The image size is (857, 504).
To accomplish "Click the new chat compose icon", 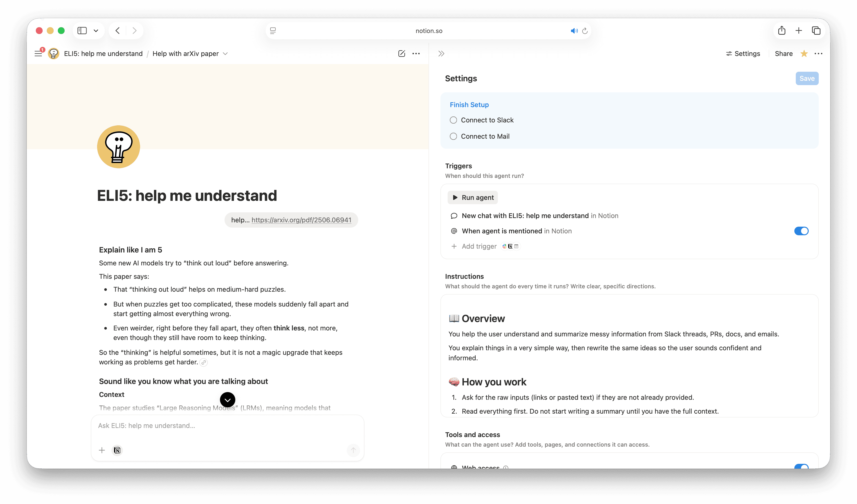I will (x=401, y=53).
